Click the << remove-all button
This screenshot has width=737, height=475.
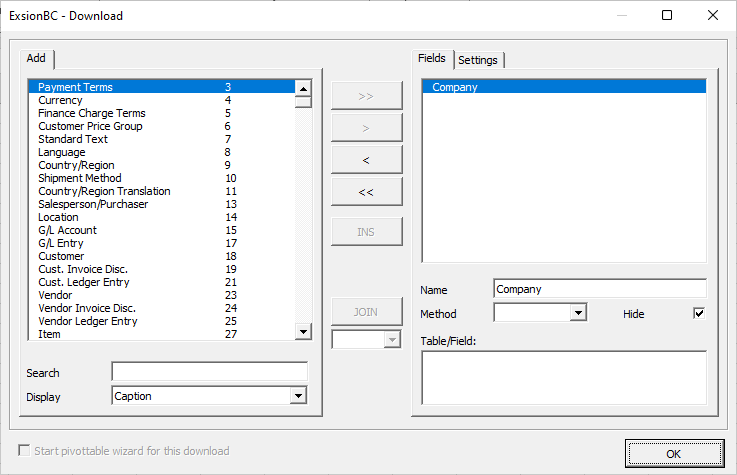pyautogui.click(x=367, y=192)
